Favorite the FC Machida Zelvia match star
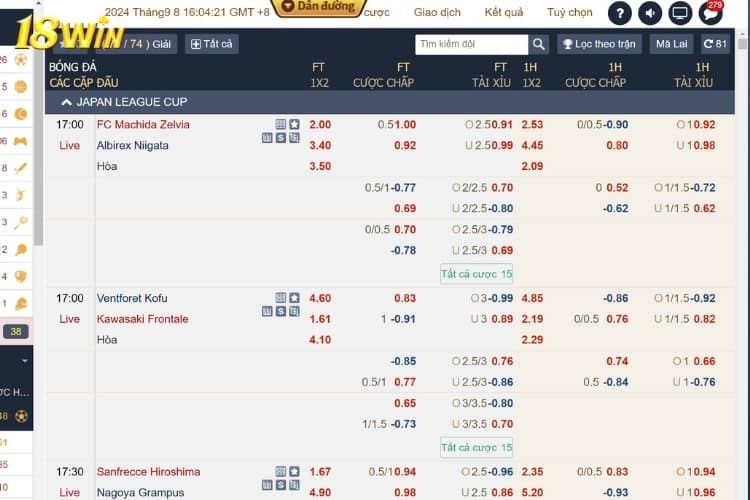Screen dimensions: 750x500 pos(294,124)
